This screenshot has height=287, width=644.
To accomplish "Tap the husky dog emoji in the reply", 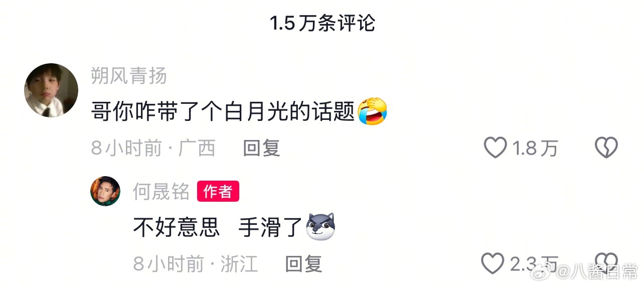I will [320, 227].
